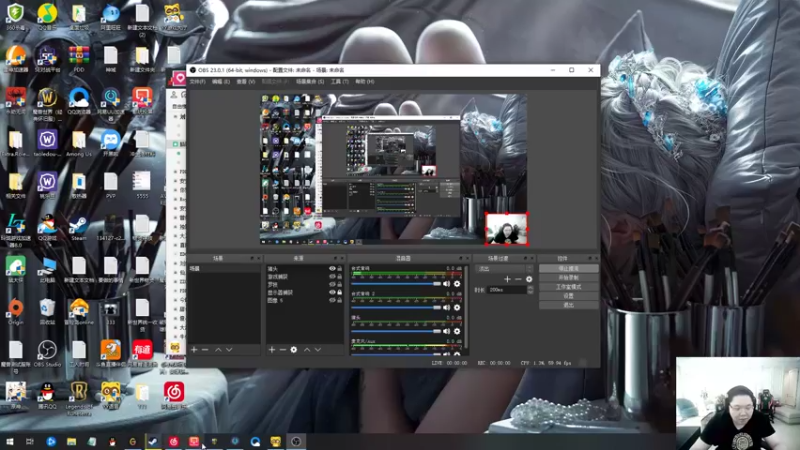The height and width of the screenshot is (450, 800).
Task: Click the 退出 exit button in OBS
Action: click(x=568, y=305)
